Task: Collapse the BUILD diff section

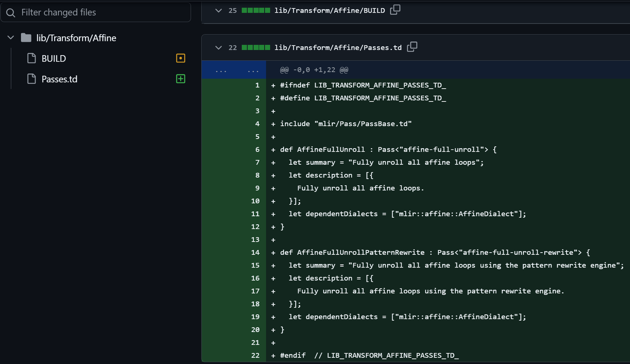Action: [219, 10]
